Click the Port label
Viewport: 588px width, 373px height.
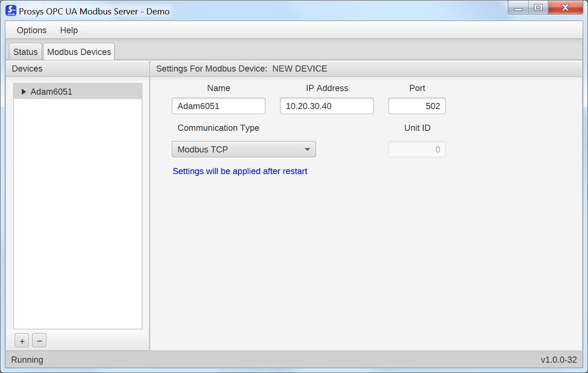pos(417,88)
